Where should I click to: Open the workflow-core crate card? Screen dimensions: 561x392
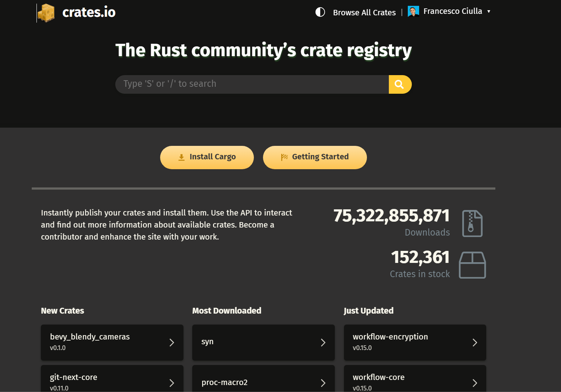click(415, 379)
